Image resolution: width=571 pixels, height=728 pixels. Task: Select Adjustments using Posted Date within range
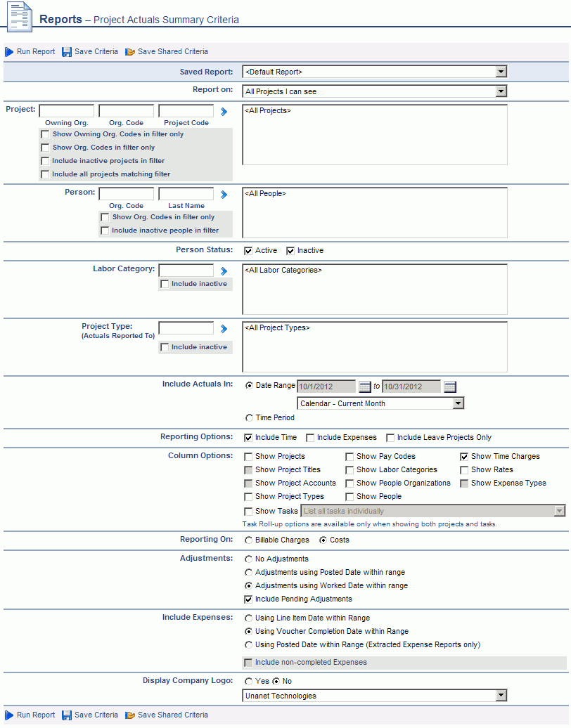pyautogui.click(x=248, y=573)
